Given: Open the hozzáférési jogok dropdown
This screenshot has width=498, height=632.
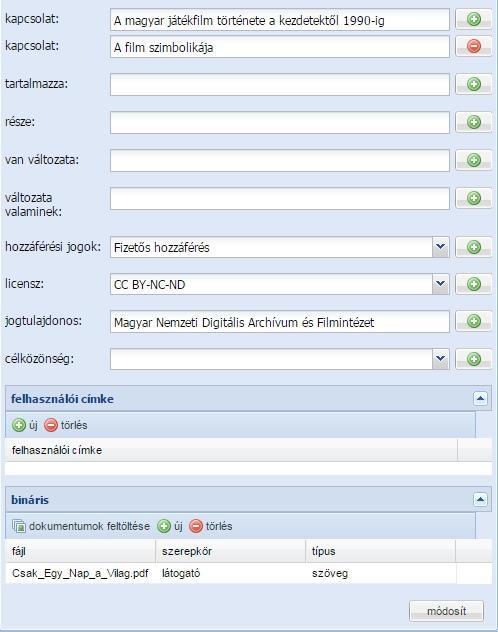Looking at the screenshot, I should (440, 247).
